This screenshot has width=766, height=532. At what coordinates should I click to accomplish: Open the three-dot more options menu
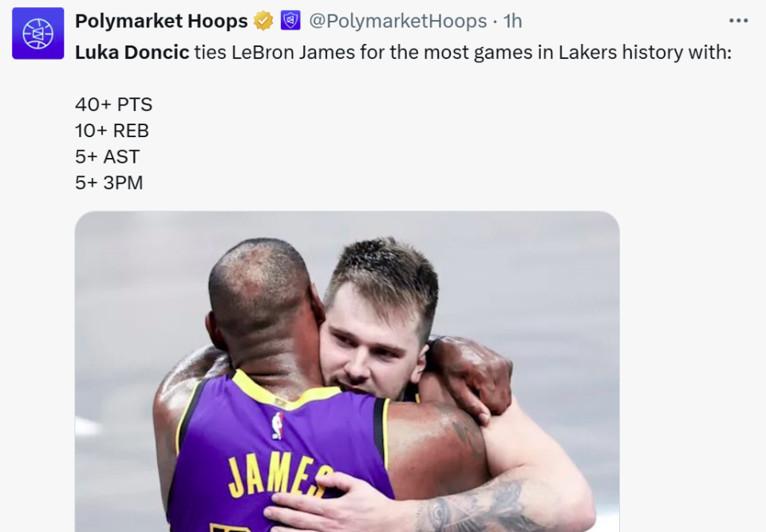[x=738, y=21]
